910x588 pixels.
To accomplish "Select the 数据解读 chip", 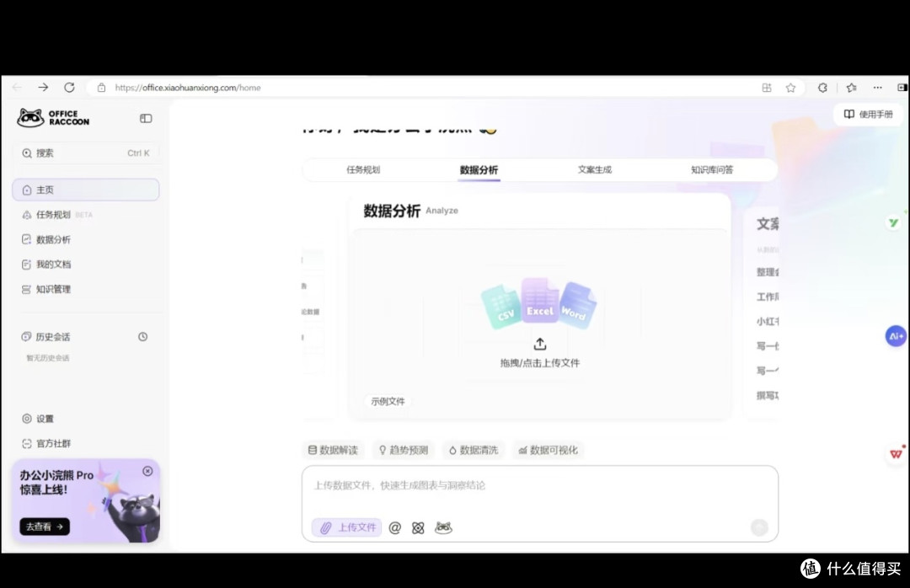I will (x=333, y=450).
